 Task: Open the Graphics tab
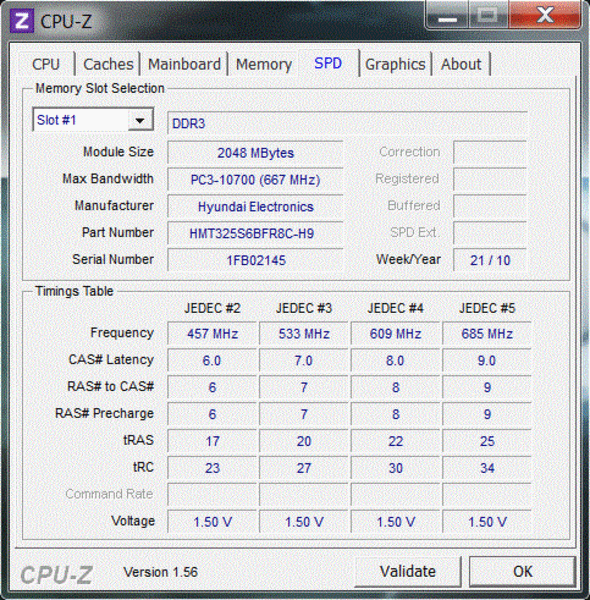[395, 64]
